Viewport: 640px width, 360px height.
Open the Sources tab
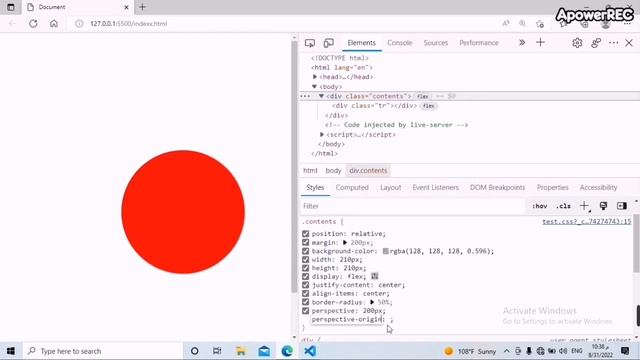[x=436, y=43]
